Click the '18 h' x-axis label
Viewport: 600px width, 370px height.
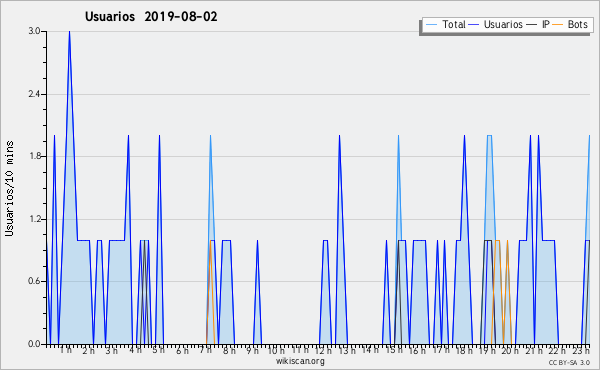click(x=464, y=351)
